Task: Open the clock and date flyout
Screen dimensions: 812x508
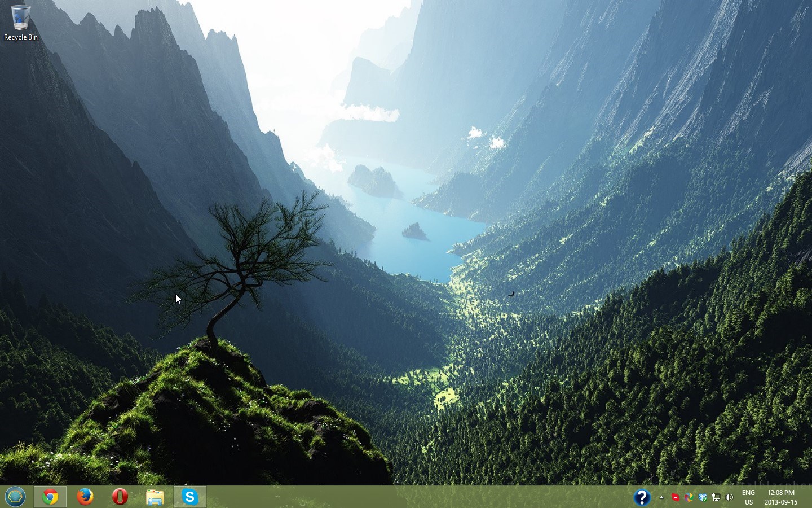Action: pos(780,497)
